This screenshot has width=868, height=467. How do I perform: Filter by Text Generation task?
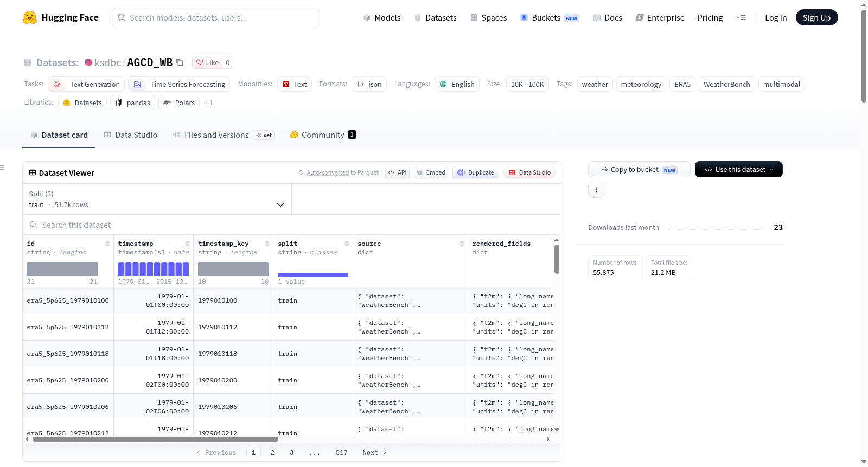(86, 84)
